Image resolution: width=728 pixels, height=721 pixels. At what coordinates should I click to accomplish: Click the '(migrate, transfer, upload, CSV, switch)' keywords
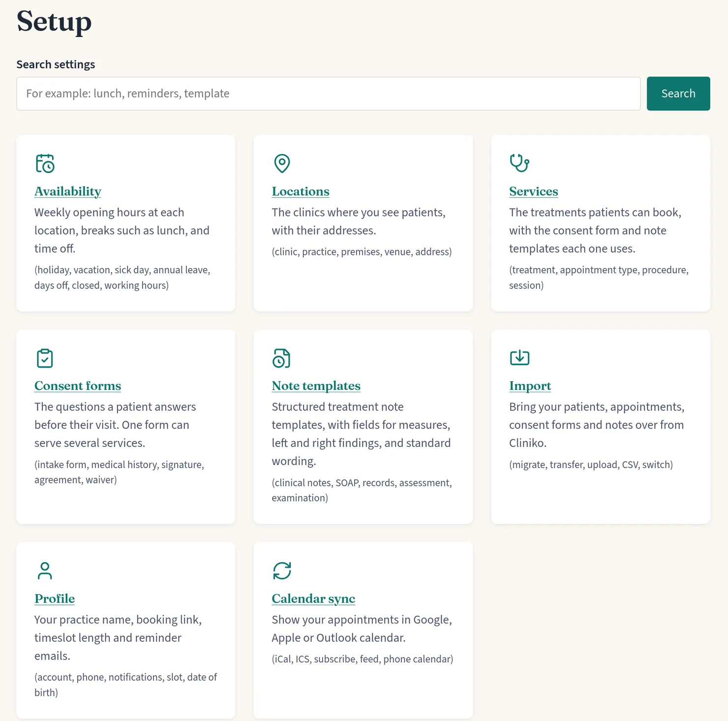[x=591, y=465]
